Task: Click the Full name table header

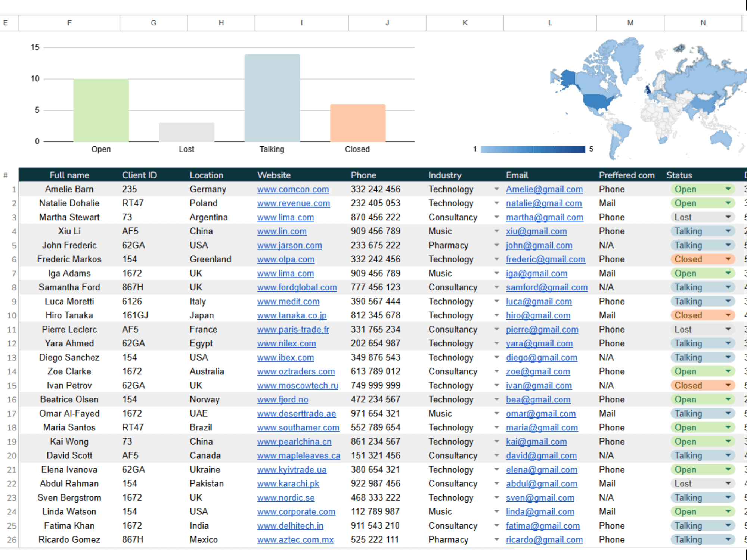Action: pos(69,175)
